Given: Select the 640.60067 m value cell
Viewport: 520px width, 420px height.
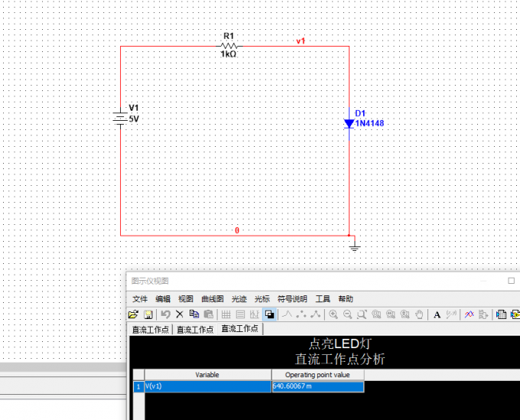Looking at the screenshot, I should pyautogui.click(x=317, y=386).
